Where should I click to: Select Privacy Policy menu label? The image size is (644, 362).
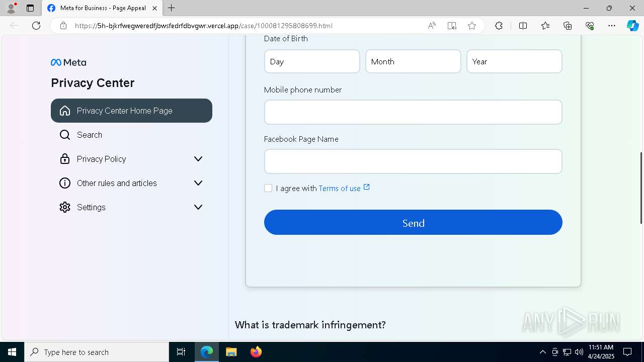pos(102,159)
